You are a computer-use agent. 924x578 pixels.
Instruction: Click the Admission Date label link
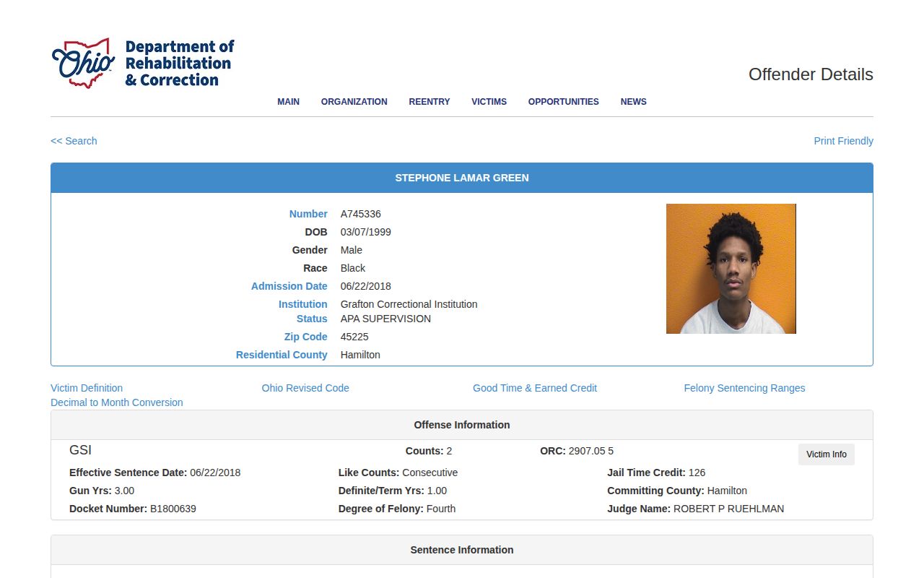(289, 286)
